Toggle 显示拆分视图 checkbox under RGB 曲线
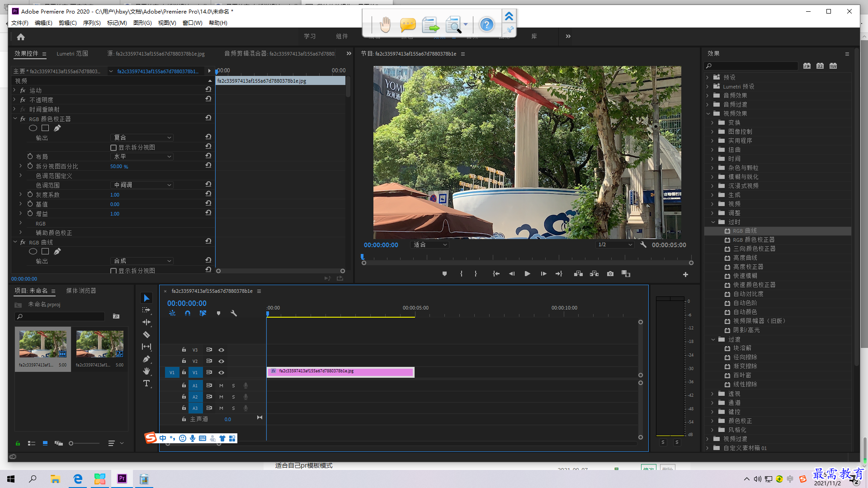 (x=113, y=271)
